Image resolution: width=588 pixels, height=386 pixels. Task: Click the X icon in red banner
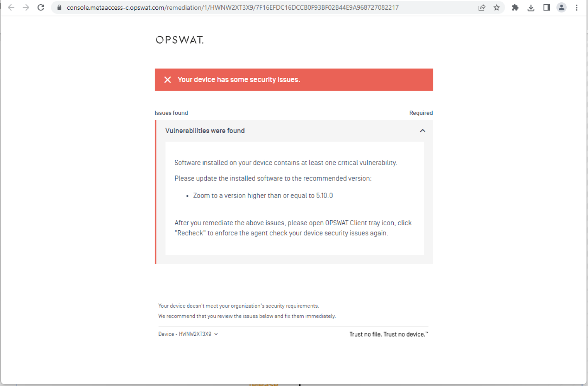[x=167, y=80]
